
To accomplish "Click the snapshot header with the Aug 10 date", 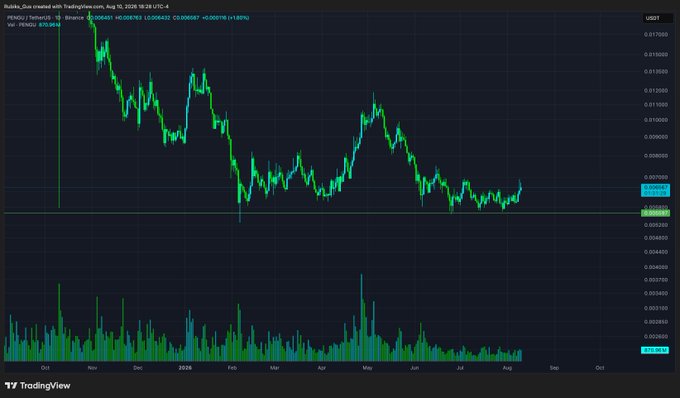I will click(86, 7).
